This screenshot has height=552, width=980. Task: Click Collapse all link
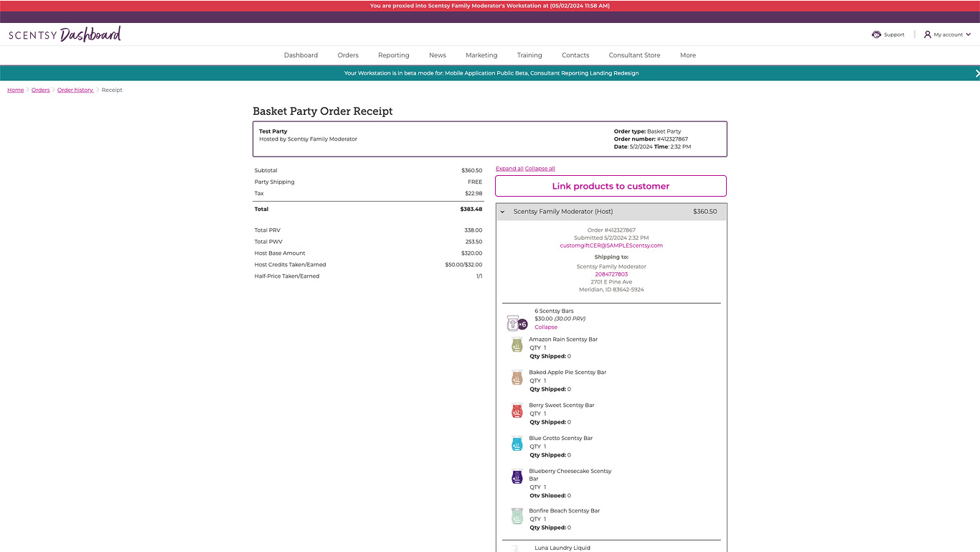(540, 169)
